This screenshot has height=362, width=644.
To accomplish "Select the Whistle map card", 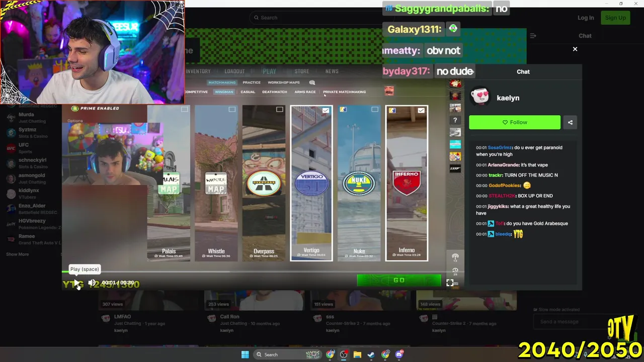I will (x=216, y=183).
